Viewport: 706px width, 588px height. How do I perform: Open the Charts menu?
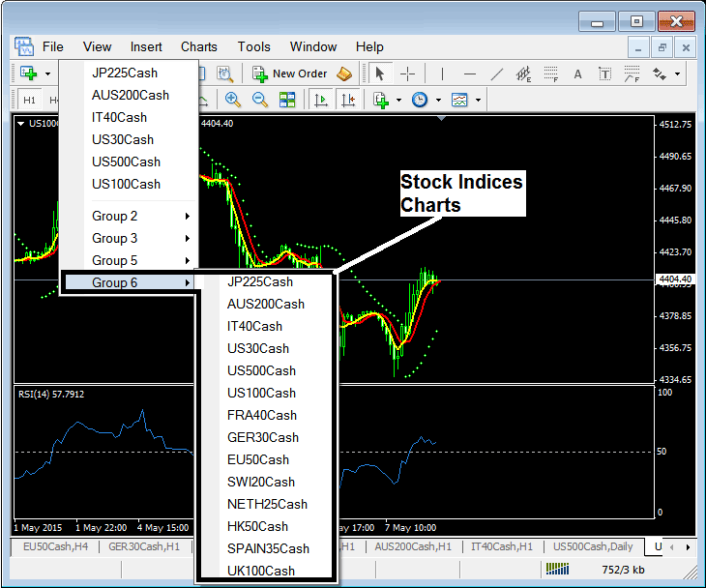[x=198, y=46]
